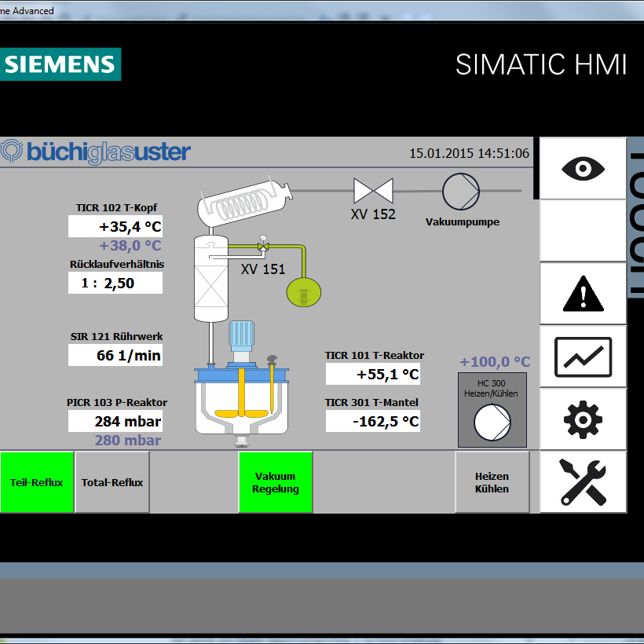The width and height of the screenshot is (644, 644).
Task: Select the SIR 121 Rührwerk speed field
Action: click(115, 355)
